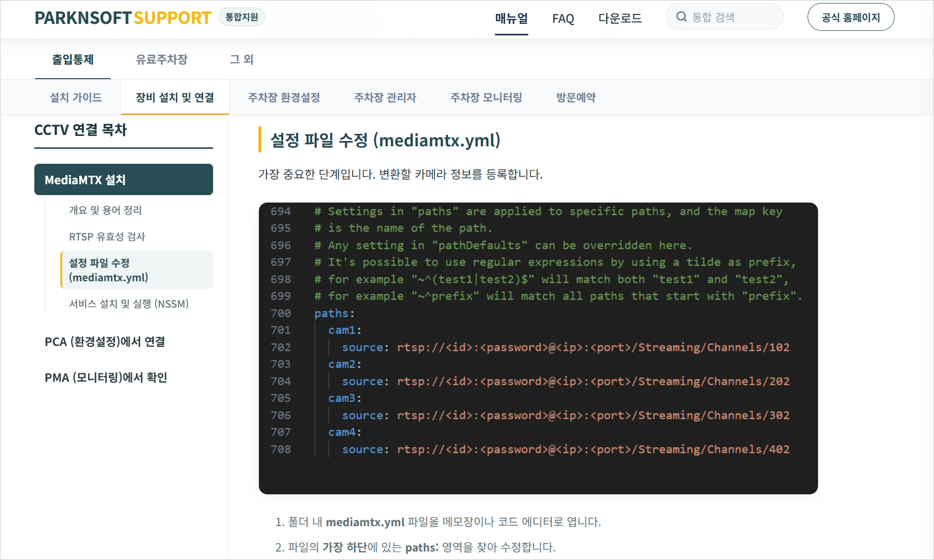The image size is (934, 560).
Task: Click source URL ending Channels/402
Action: coord(593,449)
